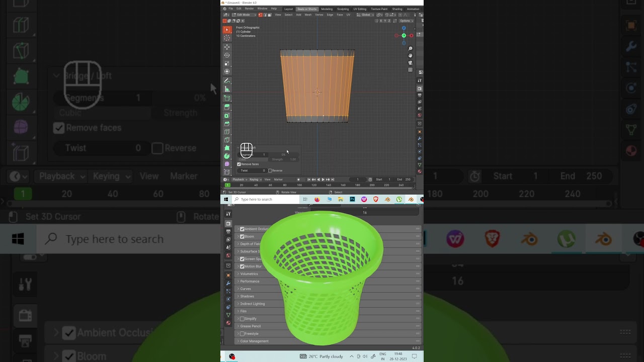Switch to edge select mode
The width and height of the screenshot is (644, 362).
265,15
